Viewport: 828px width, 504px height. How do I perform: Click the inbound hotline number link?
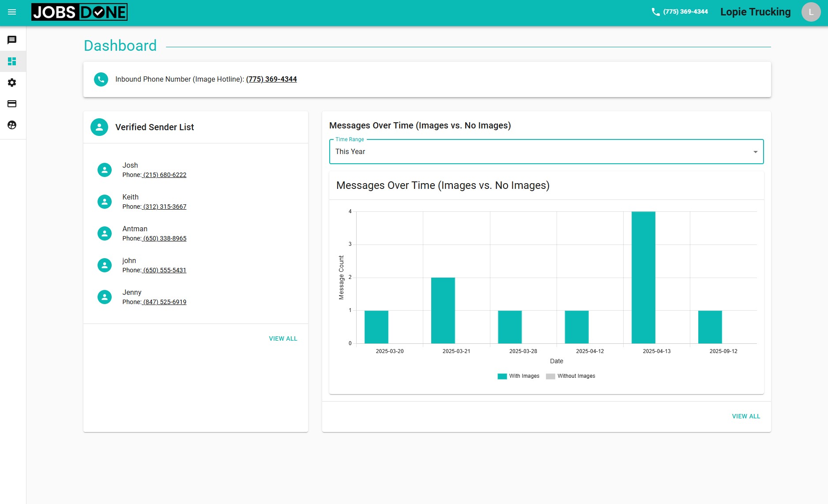271,79
